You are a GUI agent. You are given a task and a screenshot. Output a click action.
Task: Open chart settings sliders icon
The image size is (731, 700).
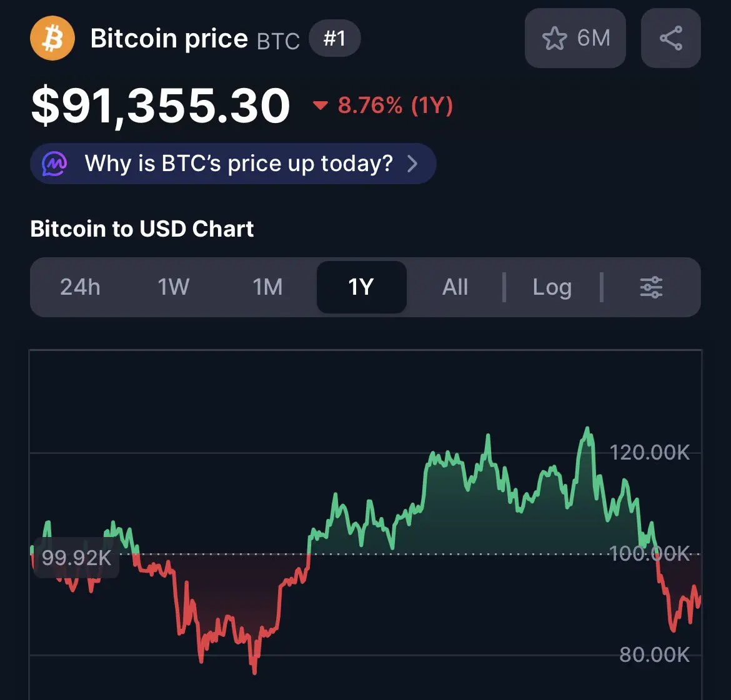click(x=651, y=287)
